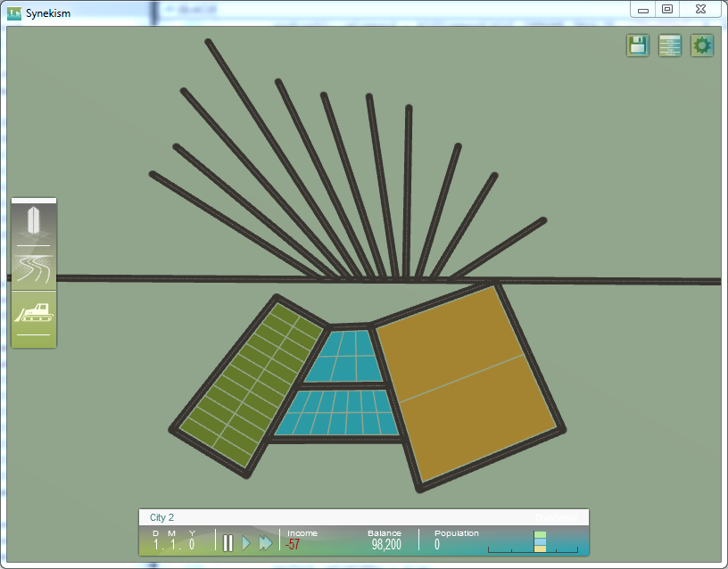
Task: Pause the simulation
Action: [x=227, y=542]
